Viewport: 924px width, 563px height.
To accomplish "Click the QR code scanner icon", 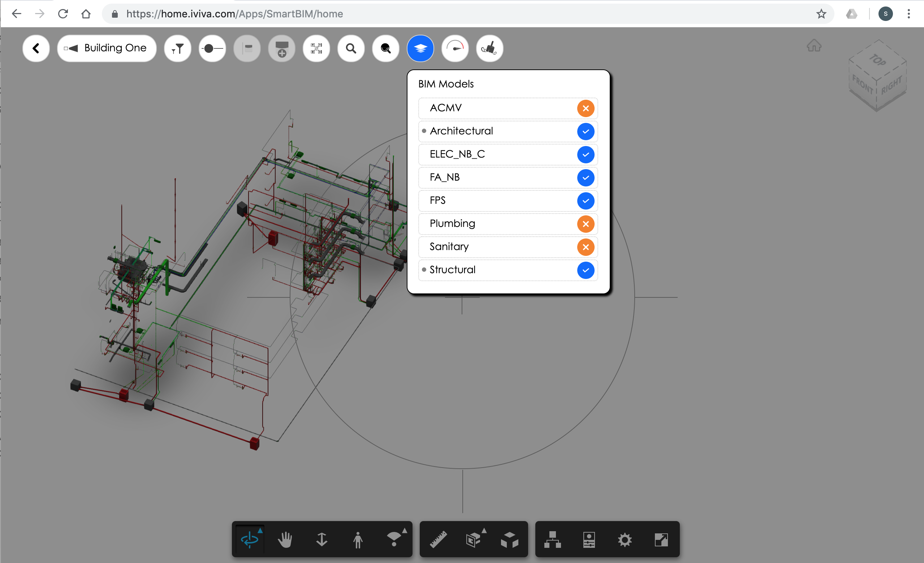I will tap(316, 48).
